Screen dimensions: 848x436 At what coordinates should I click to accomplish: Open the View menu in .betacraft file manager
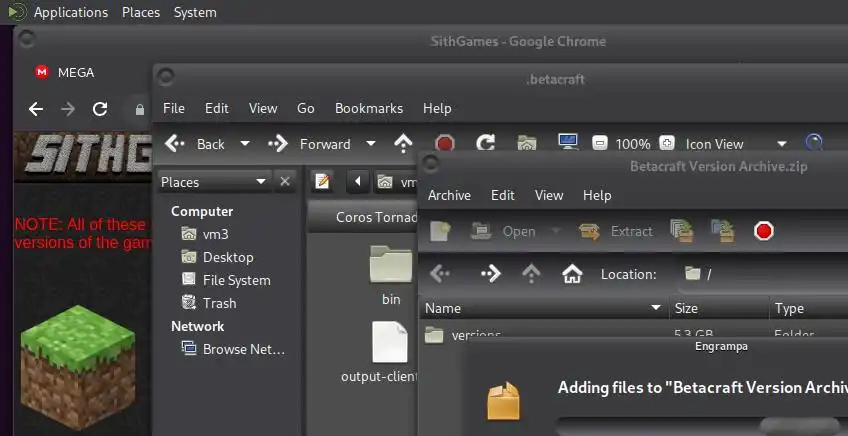263,108
